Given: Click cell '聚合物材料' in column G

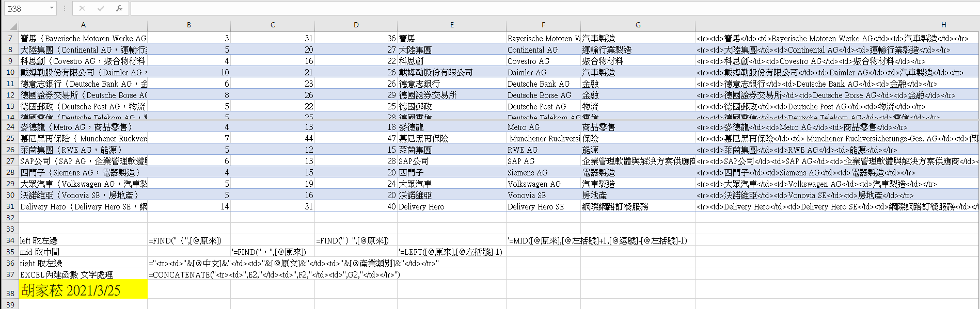Looking at the screenshot, I should tap(638, 61).
